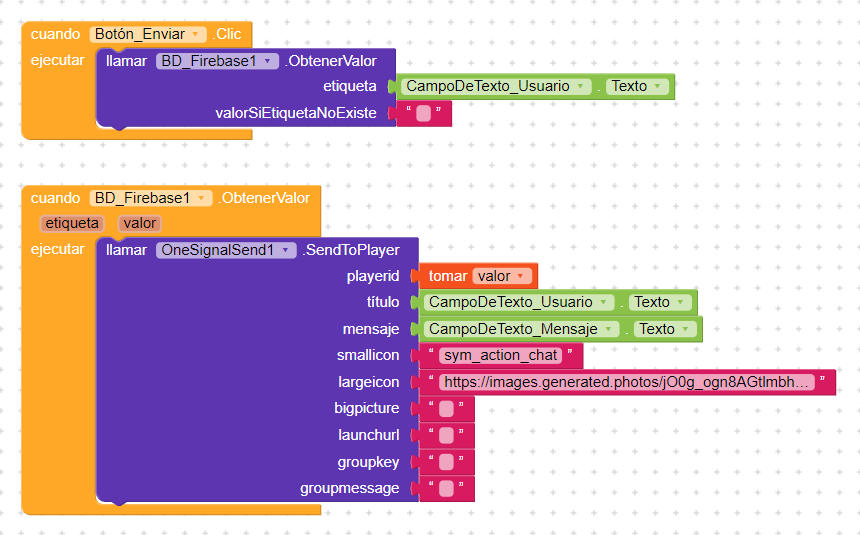Click empty text field for groupmessage
Image resolution: width=860 pixels, height=535 pixels.
[x=446, y=488]
